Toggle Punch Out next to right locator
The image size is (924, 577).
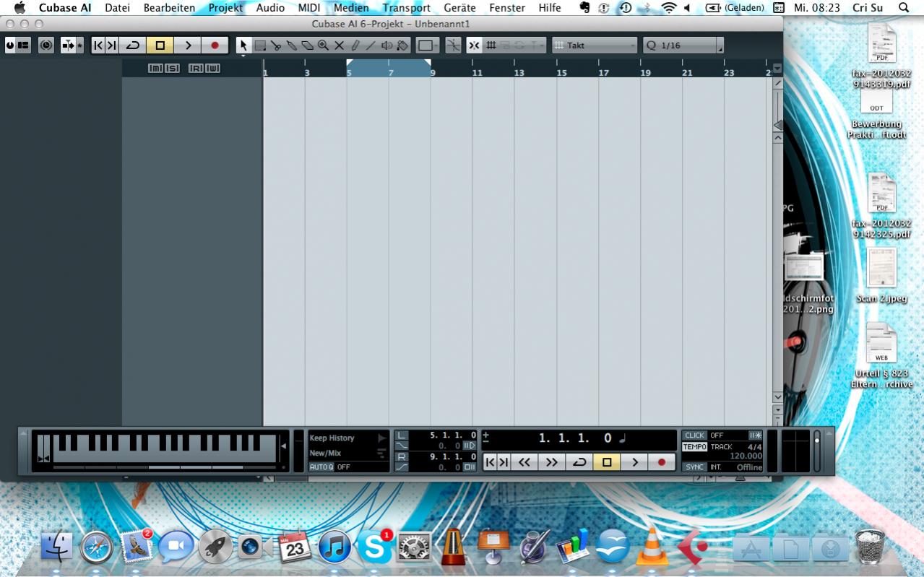(470, 467)
